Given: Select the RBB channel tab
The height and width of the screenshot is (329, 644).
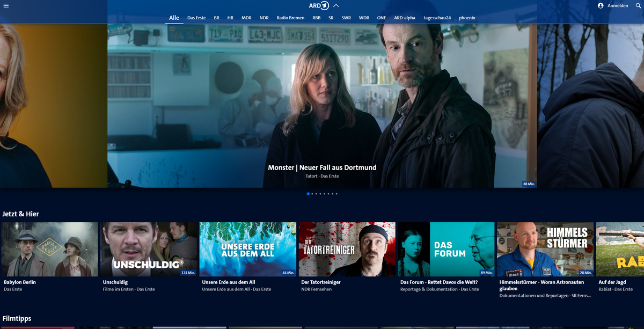Looking at the screenshot, I should point(316,18).
